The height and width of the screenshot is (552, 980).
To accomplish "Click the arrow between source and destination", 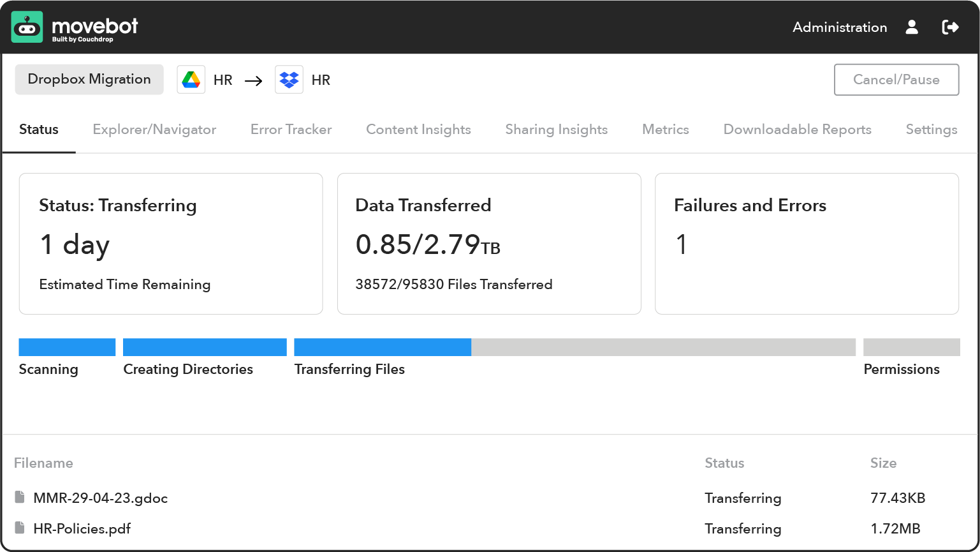I will click(253, 80).
